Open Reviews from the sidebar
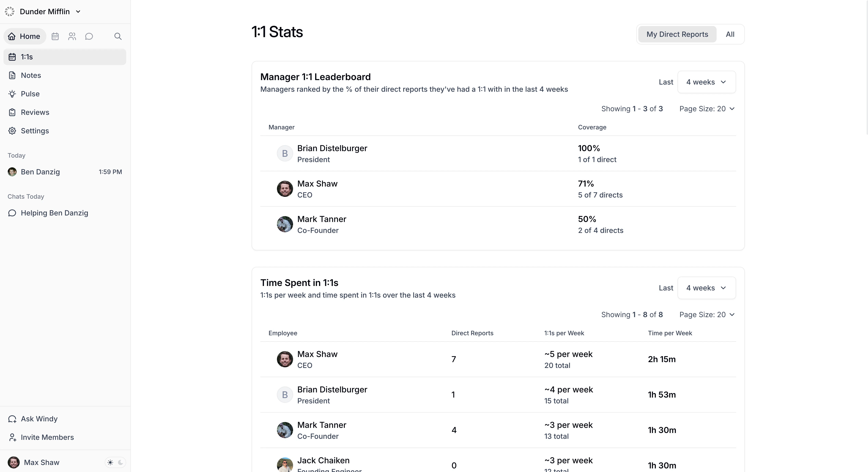The image size is (868, 472). pos(35,112)
